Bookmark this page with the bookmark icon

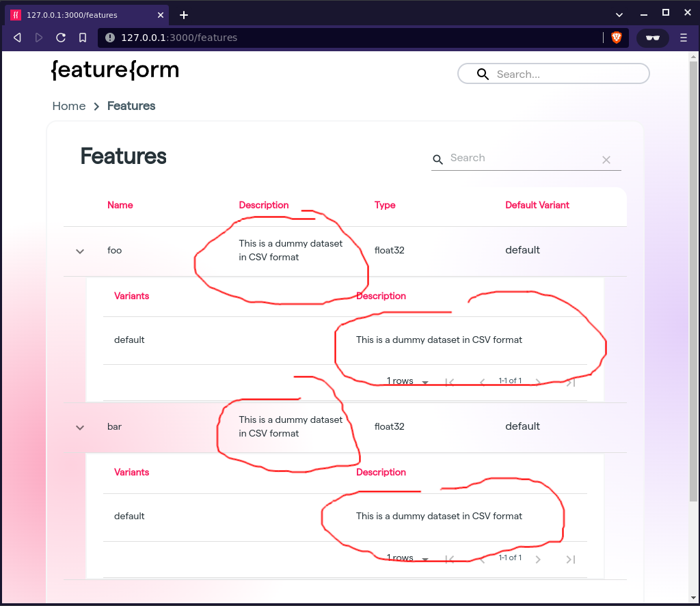click(x=83, y=38)
